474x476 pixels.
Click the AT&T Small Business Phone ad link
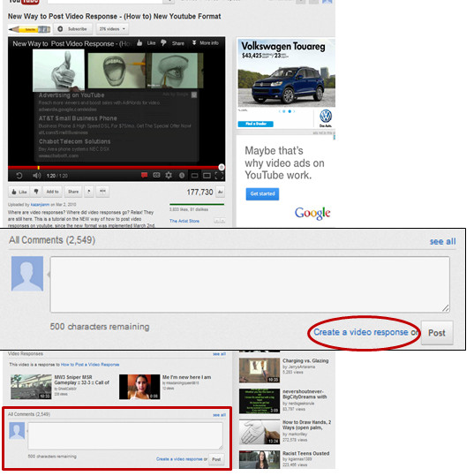[x=78, y=118]
